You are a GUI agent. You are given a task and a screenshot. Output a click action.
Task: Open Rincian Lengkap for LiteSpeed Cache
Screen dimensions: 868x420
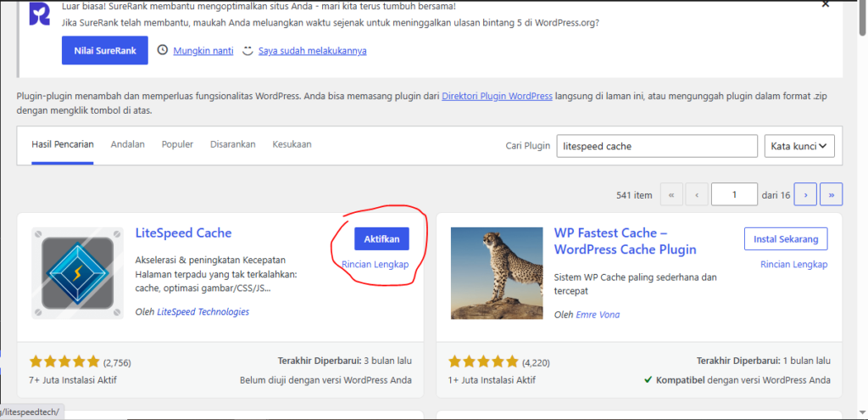click(x=376, y=264)
